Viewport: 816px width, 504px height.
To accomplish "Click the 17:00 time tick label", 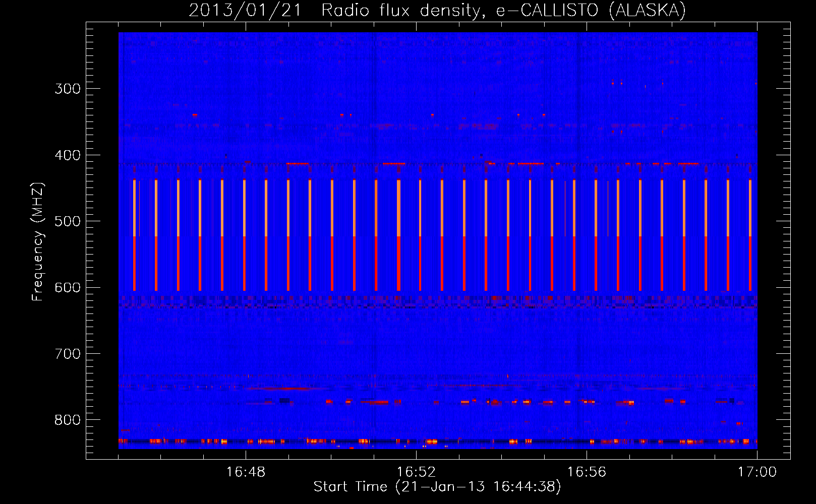I will [x=757, y=472].
